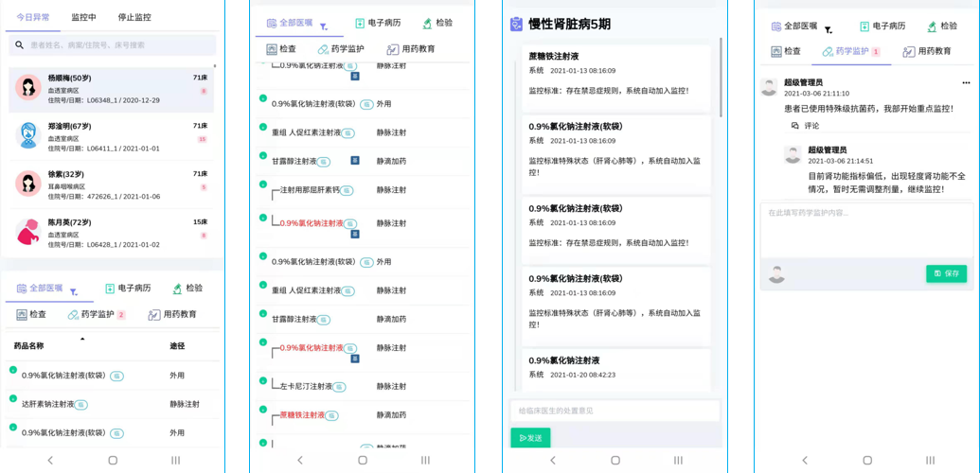Open 全部医嘱 tab on the comment screen
Screen dimensions: 980x473
(x=794, y=26)
